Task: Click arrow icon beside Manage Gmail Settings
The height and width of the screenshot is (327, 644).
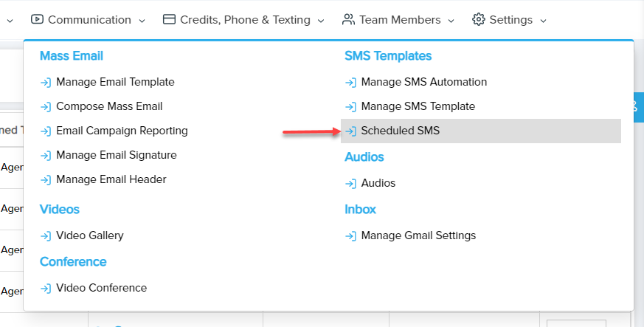Action: click(x=350, y=235)
